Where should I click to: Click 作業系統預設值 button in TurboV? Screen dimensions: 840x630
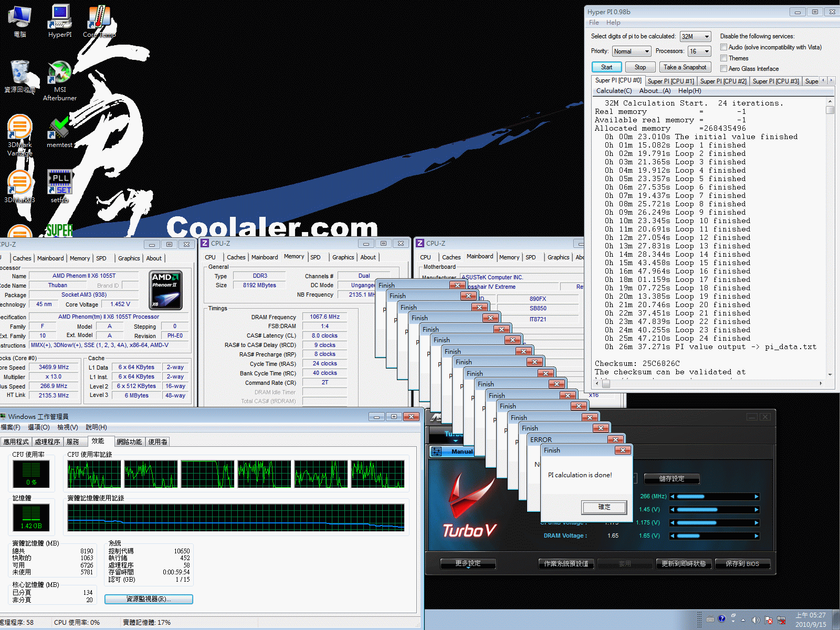click(566, 564)
